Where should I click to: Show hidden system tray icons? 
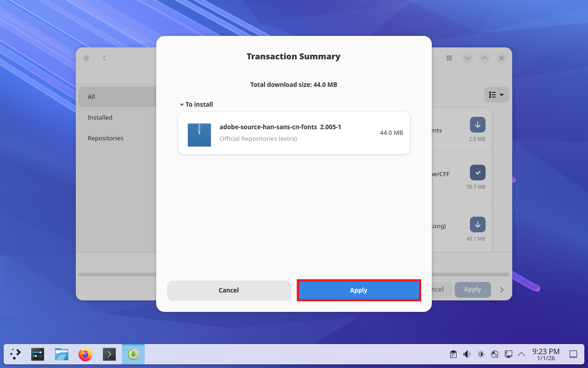pyautogui.click(x=521, y=354)
